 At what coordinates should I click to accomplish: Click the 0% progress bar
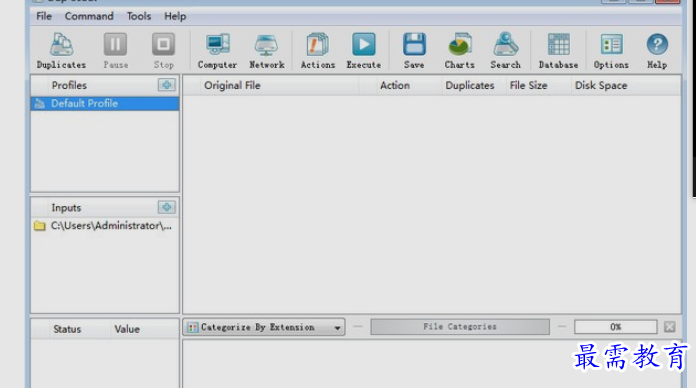tap(616, 327)
